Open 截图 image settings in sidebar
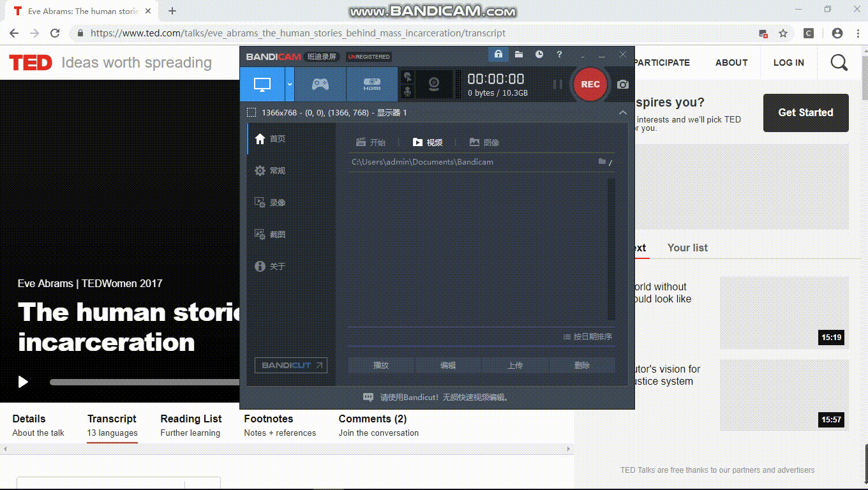 pos(271,235)
